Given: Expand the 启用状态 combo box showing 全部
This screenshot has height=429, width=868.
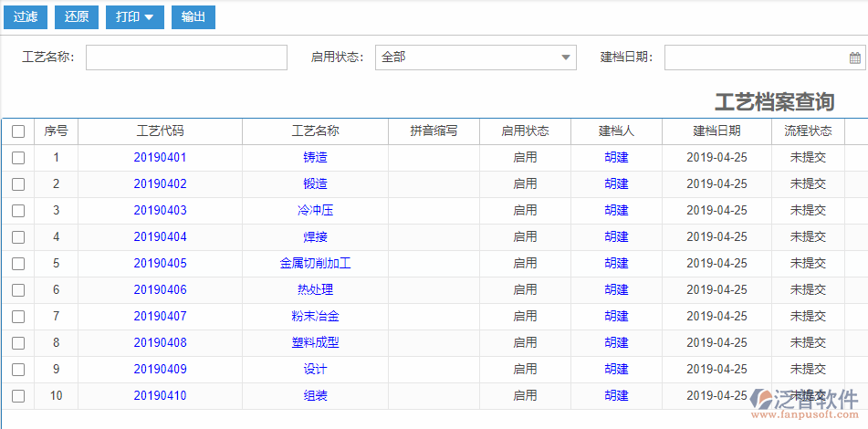Looking at the screenshot, I should 476,58.
